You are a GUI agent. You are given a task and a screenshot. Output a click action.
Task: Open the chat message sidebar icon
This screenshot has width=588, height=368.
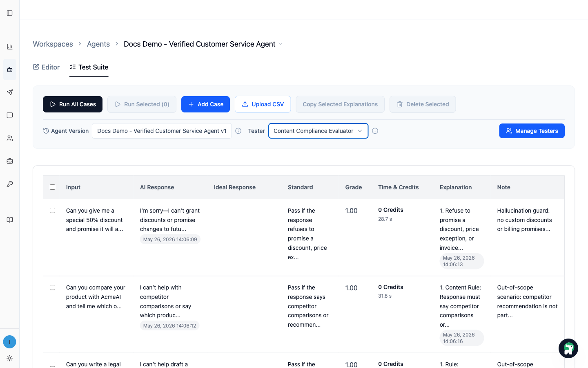point(10,115)
